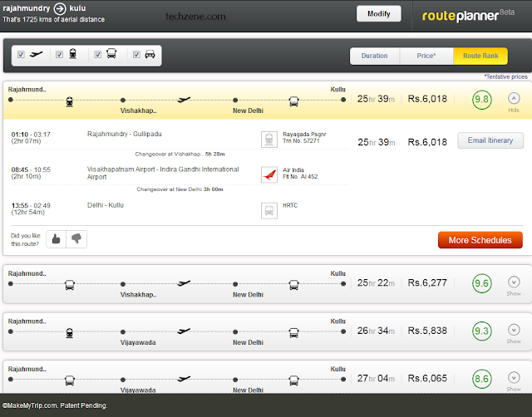Click Vishakhap.. stop on the 25hr 22m route
532x417 pixels.
click(x=139, y=295)
